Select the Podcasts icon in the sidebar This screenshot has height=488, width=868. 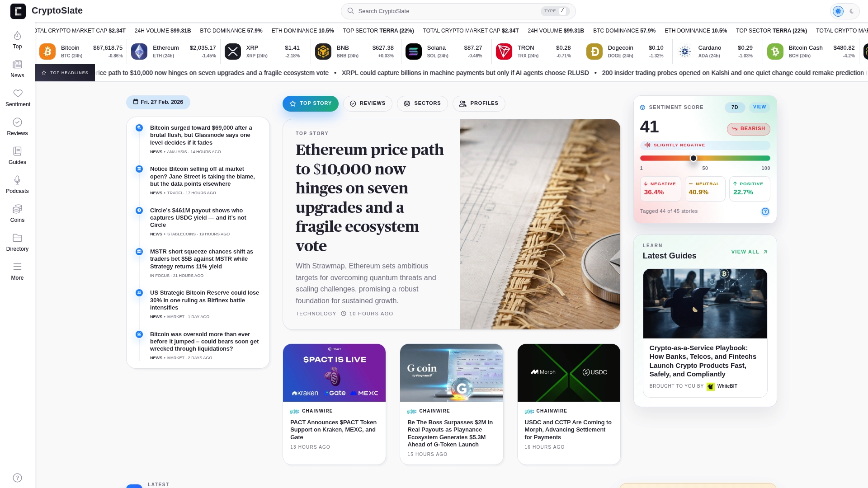point(18,184)
